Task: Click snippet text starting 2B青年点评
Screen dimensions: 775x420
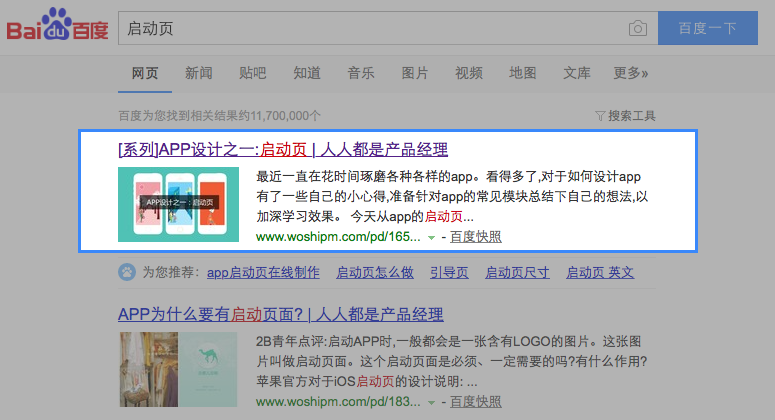Action: coord(452,362)
